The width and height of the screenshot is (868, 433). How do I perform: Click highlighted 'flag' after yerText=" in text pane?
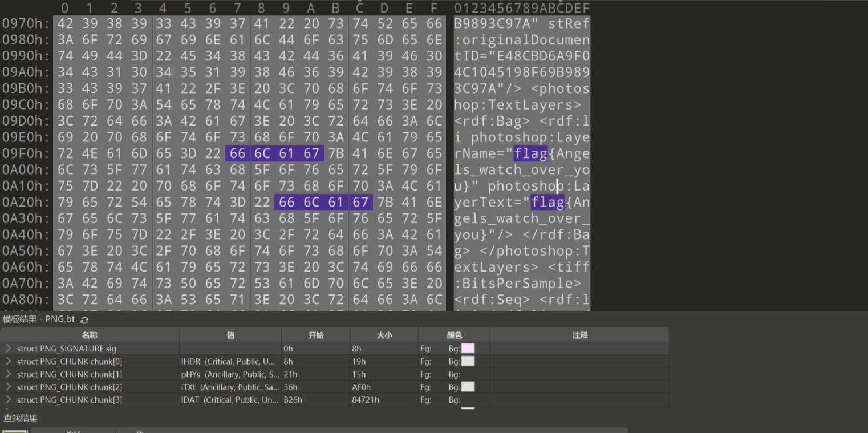point(547,202)
